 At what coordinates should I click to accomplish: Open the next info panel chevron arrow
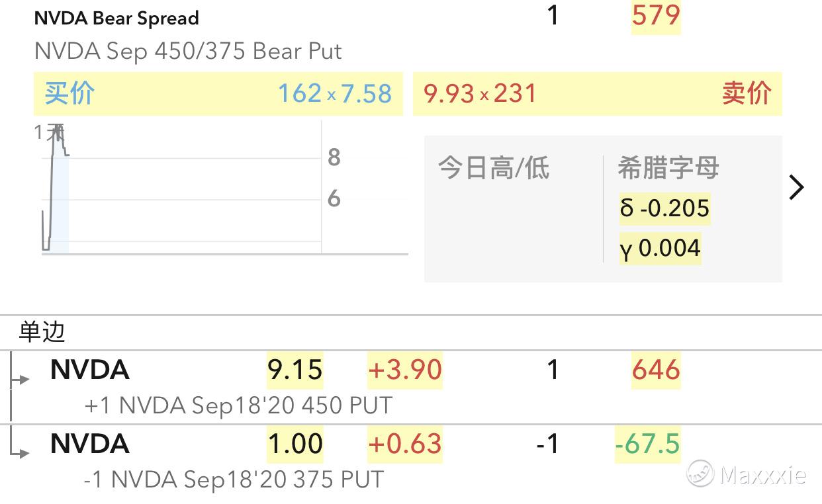[796, 188]
